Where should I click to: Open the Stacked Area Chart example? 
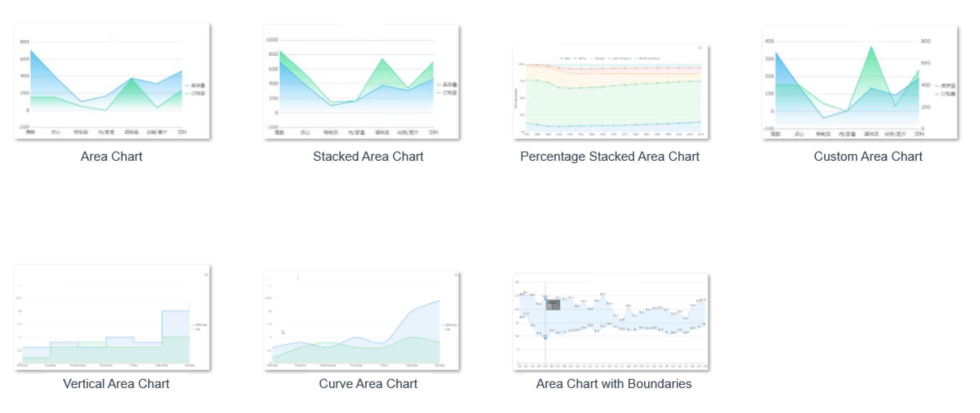click(368, 157)
